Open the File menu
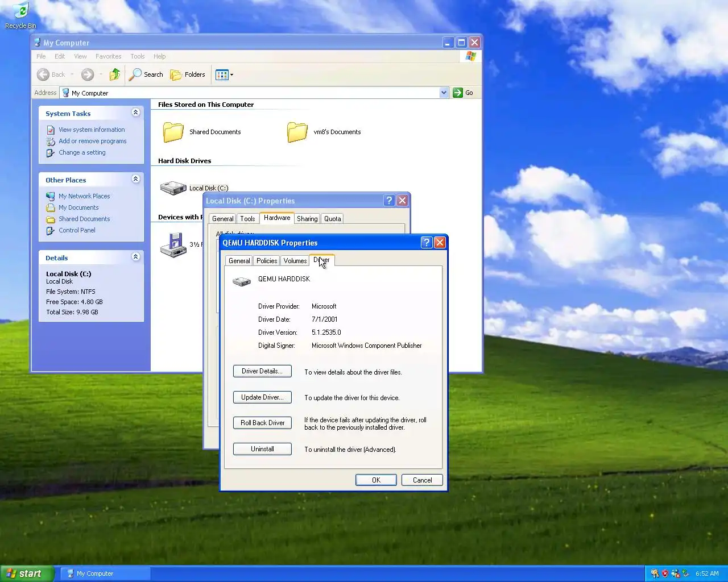The width and height of the screenshot is (728, 582). pyautogui.click(x=41, y=56)
